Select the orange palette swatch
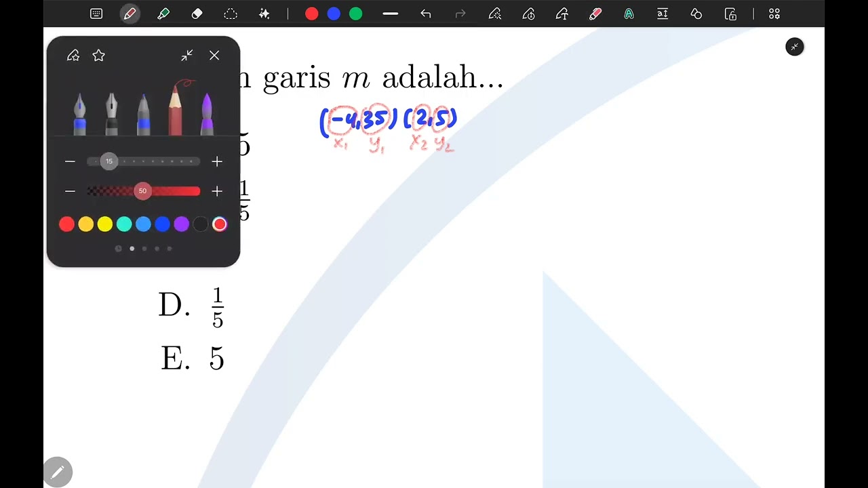The height and width of the screenshot is (488, 868). coord(85,224)
